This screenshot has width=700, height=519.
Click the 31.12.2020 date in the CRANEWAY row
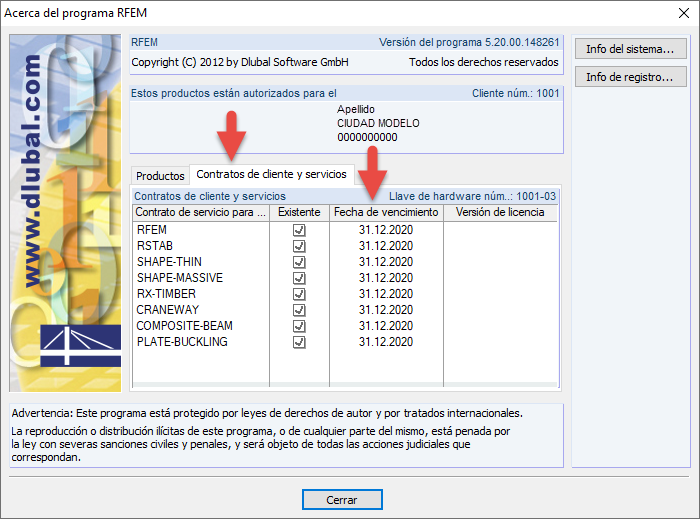tap(386, 310)
